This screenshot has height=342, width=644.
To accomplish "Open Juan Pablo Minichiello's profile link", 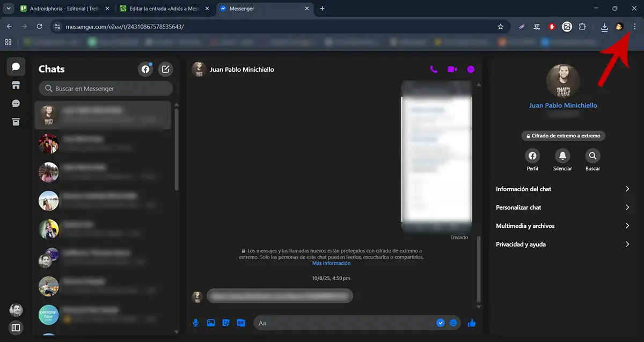I will pyautogui.click(x=562, y=105).
